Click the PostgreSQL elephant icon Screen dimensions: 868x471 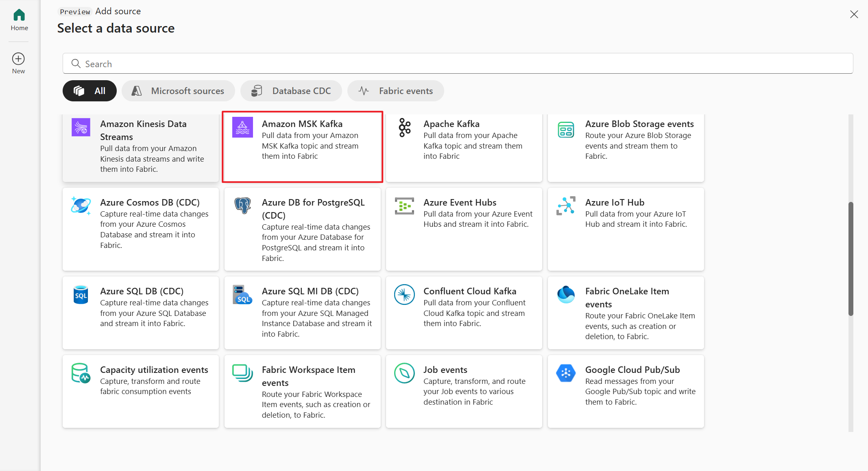click(x=242, y=206)
